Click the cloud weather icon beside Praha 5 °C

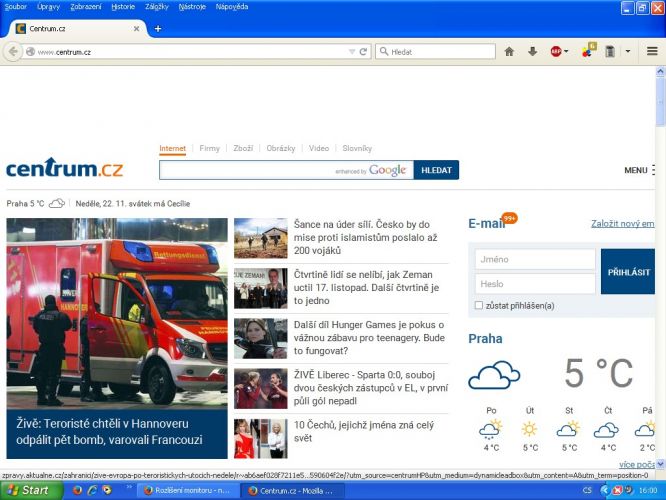pyautogui.click(x=56, y=203)
